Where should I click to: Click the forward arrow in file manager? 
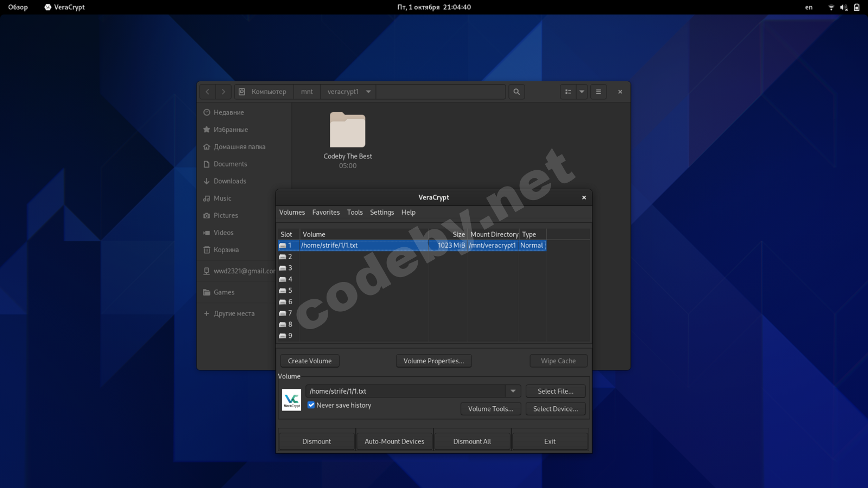tap(223, 92)
